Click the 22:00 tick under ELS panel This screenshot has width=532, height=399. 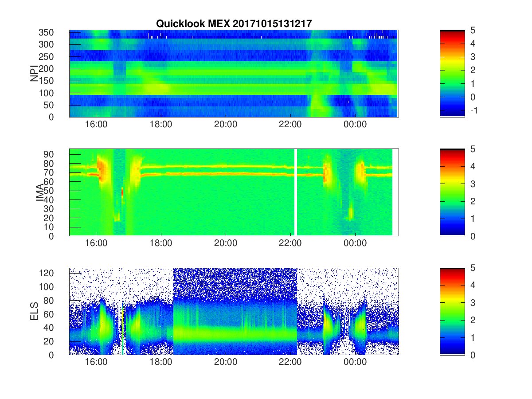tap(290, 363)
